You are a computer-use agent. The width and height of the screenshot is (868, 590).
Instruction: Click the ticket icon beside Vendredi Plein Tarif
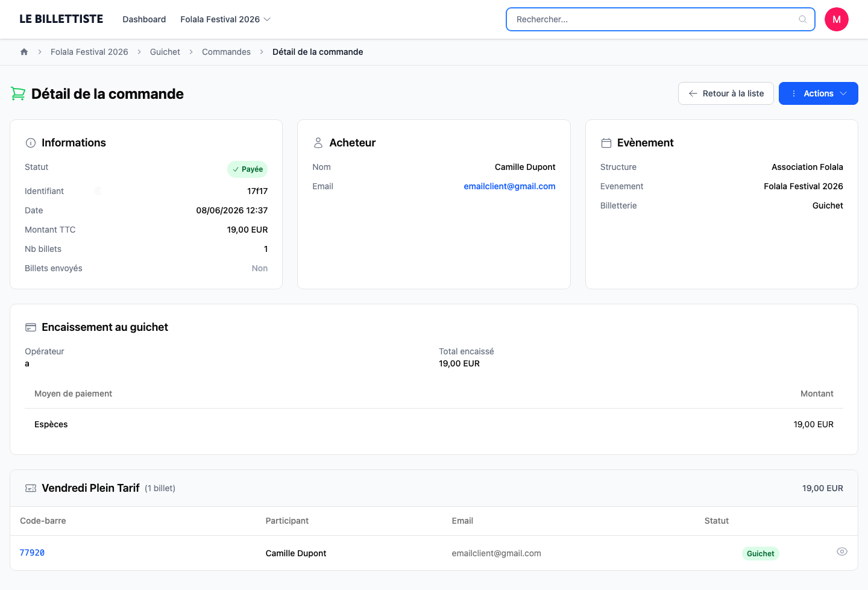point(31,488)
